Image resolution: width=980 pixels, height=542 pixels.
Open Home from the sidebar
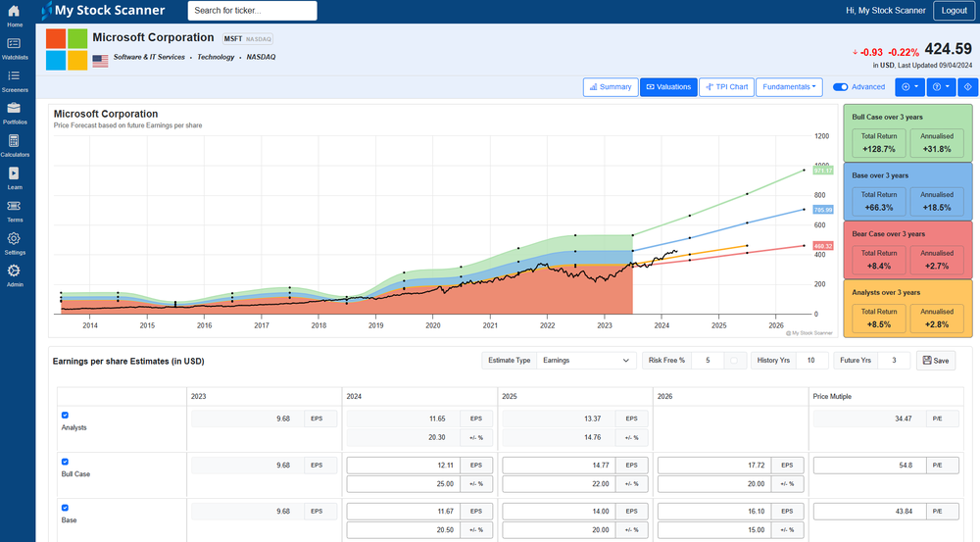pos(15,17)
